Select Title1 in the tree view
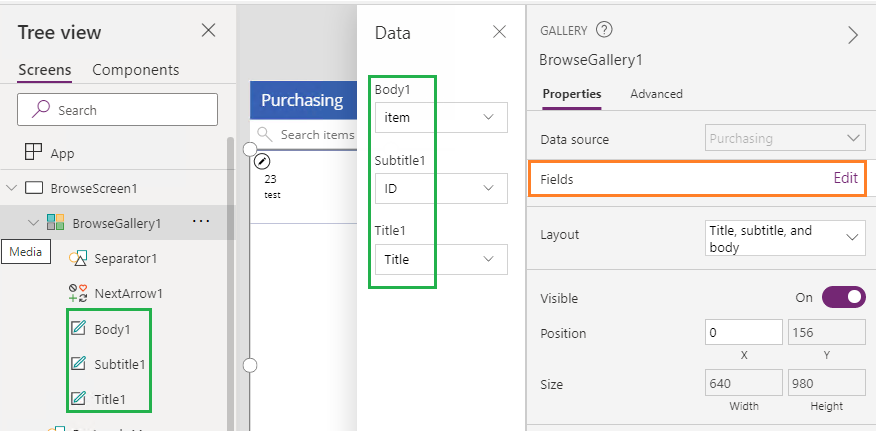877x431 pixels. pyautogui.click(x=110, y=399)
